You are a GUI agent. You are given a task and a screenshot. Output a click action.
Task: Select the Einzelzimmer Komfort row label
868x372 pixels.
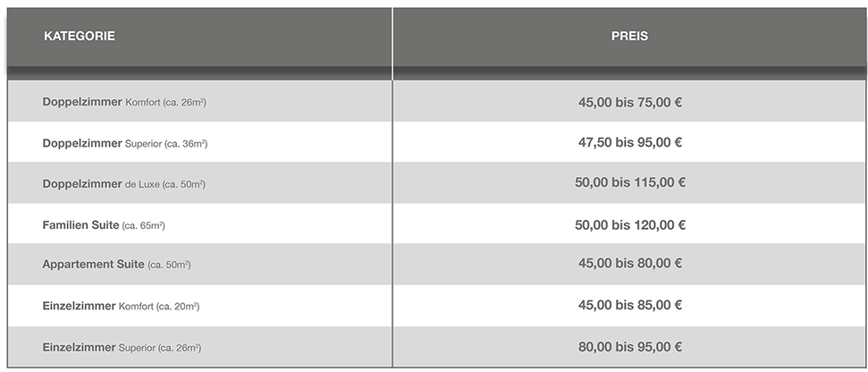(121, 306)
